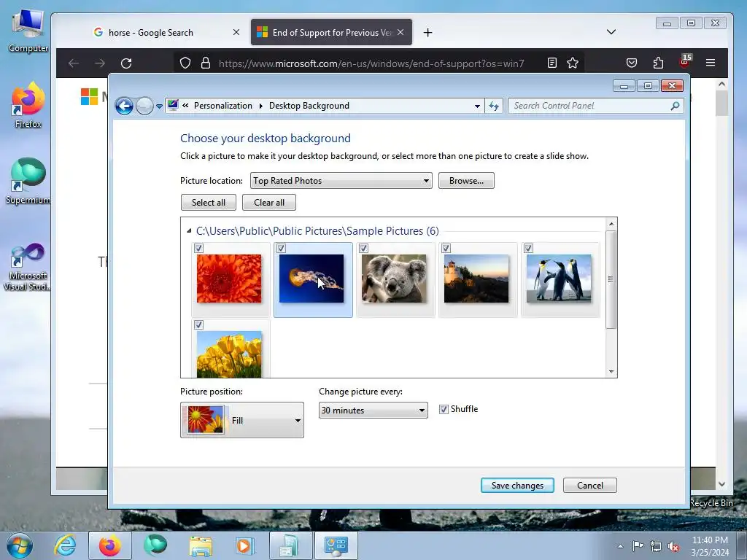Viewport: 747px width, 560px height.
Task: Select the yellow tulips thumbnail
Action: [229, 354]
